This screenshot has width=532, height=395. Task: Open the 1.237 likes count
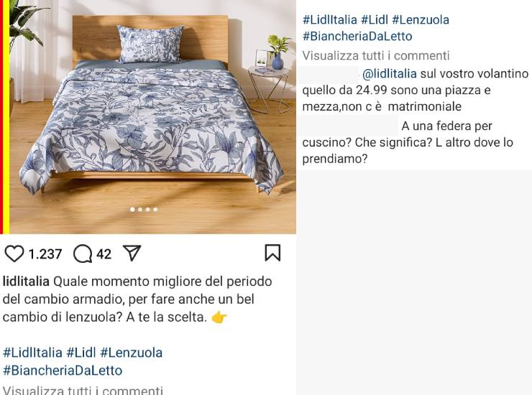pos(45,254)
